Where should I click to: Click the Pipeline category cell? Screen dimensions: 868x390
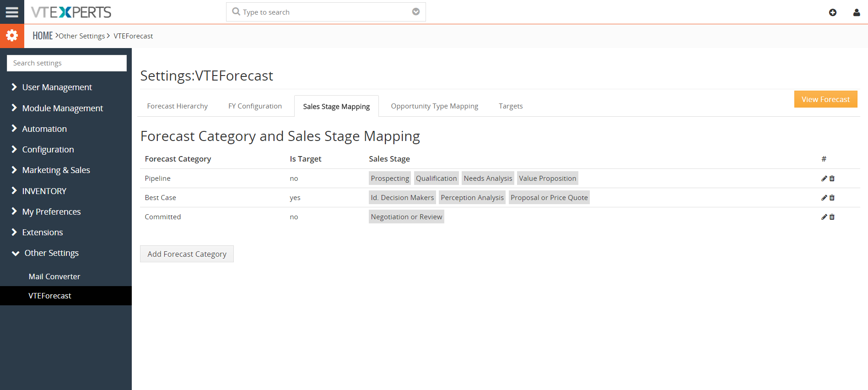tap(157, 179)
